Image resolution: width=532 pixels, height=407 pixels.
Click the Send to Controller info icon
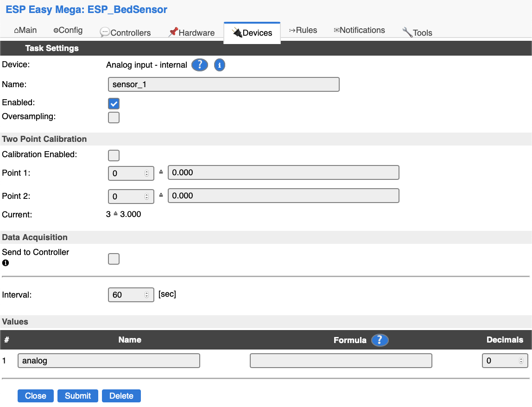tap(6, 263)
